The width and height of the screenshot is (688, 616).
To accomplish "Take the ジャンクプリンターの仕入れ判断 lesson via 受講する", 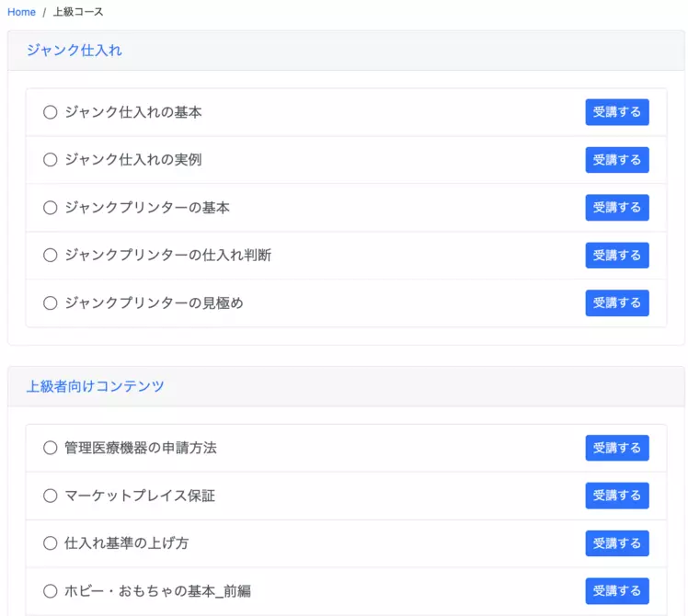I will 617,256.
